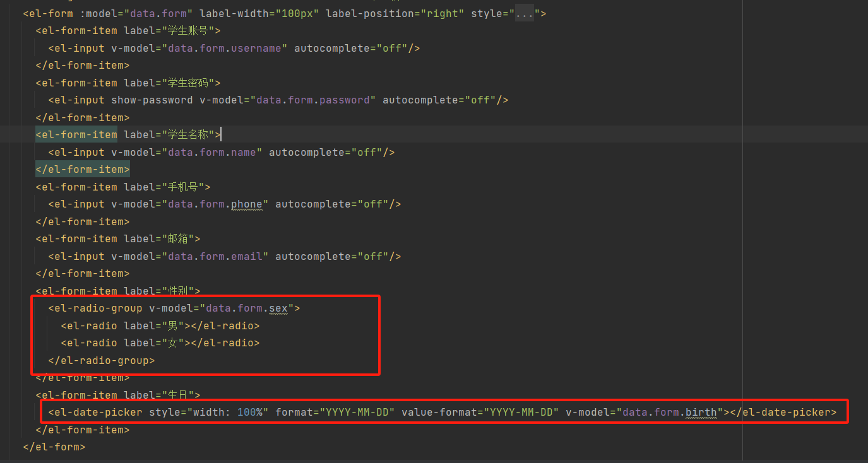Click the label "性别" text

[179, 291]
